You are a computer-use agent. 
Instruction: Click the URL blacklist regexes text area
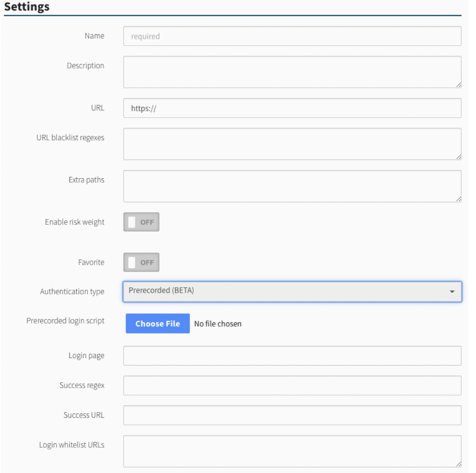pos(292,144)
